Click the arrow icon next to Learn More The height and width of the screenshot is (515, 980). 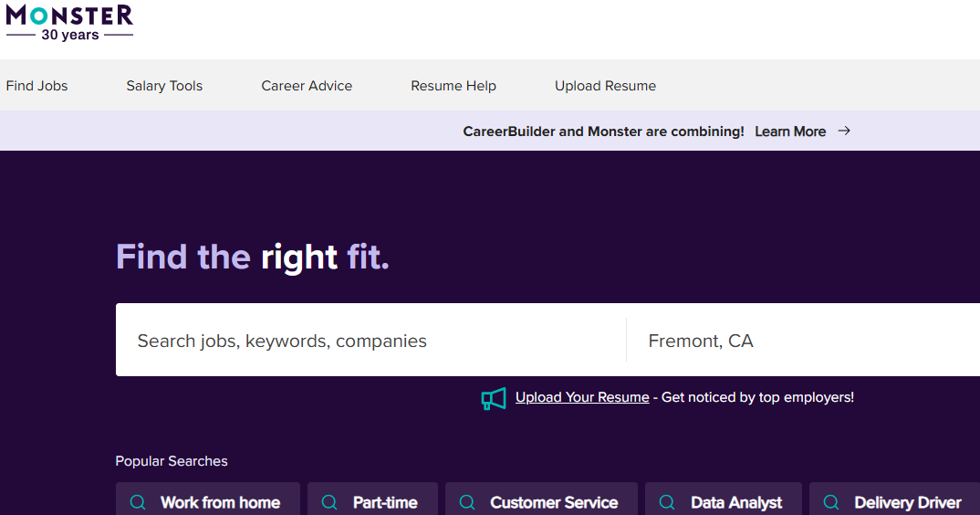(844, 131)
